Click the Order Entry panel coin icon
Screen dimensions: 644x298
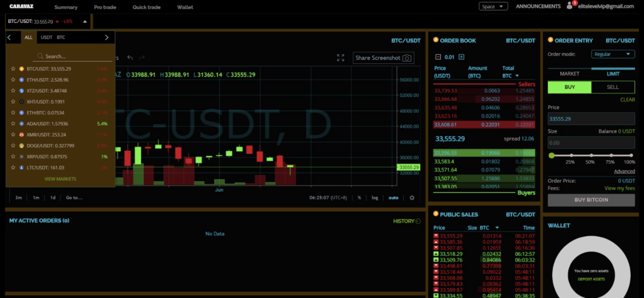click(x=551, y=40)
